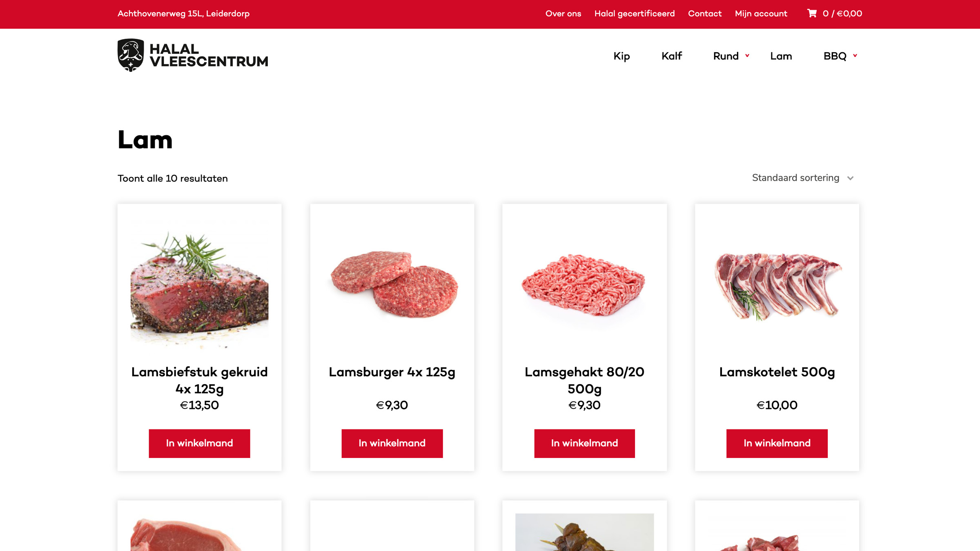The width and height of the screenshot is (980, 551).
Task: Go to the Lam menu item
Action: pos(781,56)
